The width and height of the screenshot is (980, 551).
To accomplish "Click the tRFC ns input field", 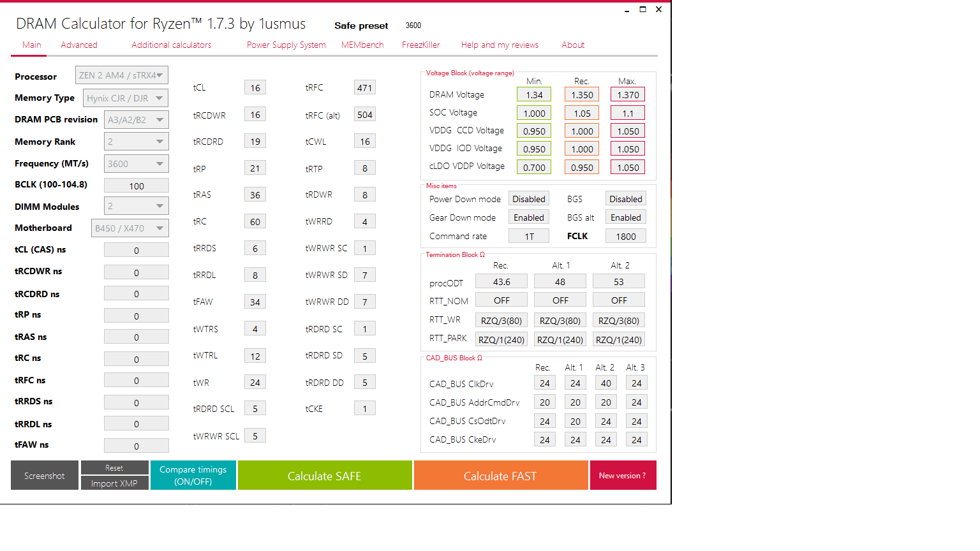I will tap(137, 380).
